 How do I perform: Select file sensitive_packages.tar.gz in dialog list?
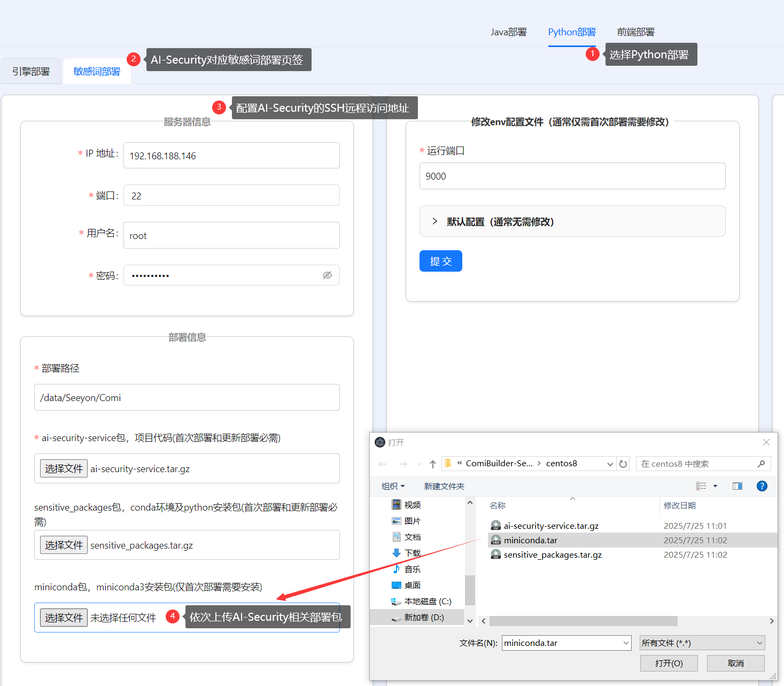[553, 554]
